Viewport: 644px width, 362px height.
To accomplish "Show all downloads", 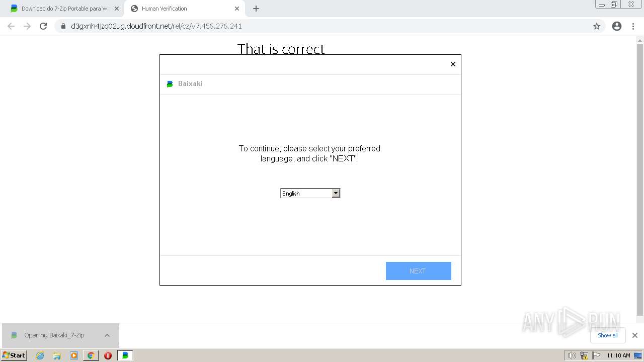I will [608, 335].
